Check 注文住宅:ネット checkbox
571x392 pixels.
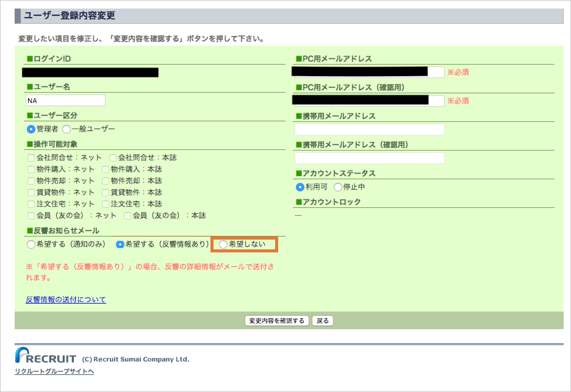(31, 204)
